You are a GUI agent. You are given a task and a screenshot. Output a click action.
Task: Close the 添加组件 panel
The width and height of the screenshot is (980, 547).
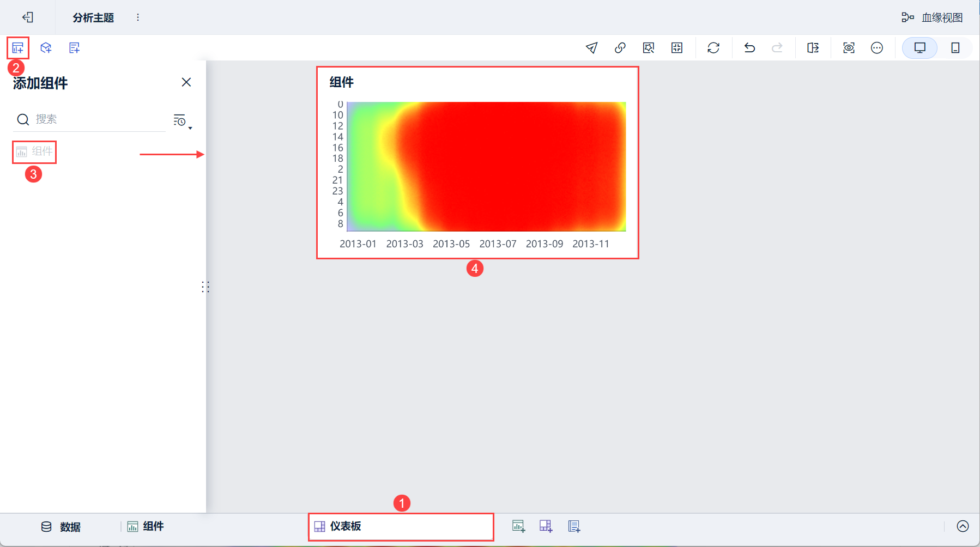pyautogui.click(x=186, y=82)
